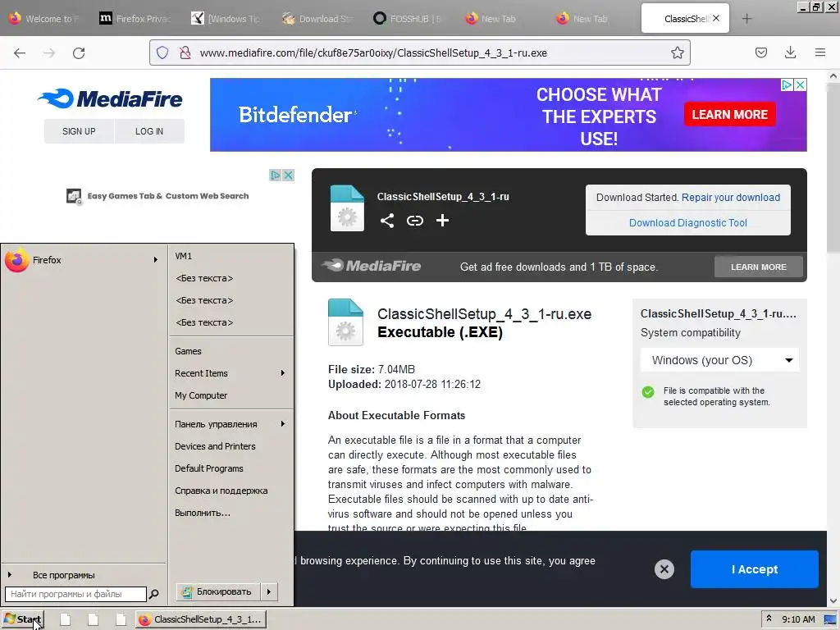The image size is (840, 630).
Task: Expand the Recent Items submenu
Action: (283, 373)
